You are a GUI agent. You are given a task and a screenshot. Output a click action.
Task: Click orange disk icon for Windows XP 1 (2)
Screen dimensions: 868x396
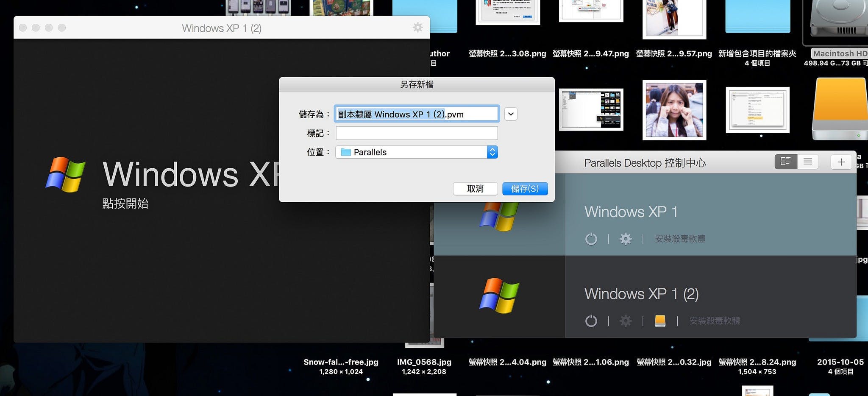(660, 321)
